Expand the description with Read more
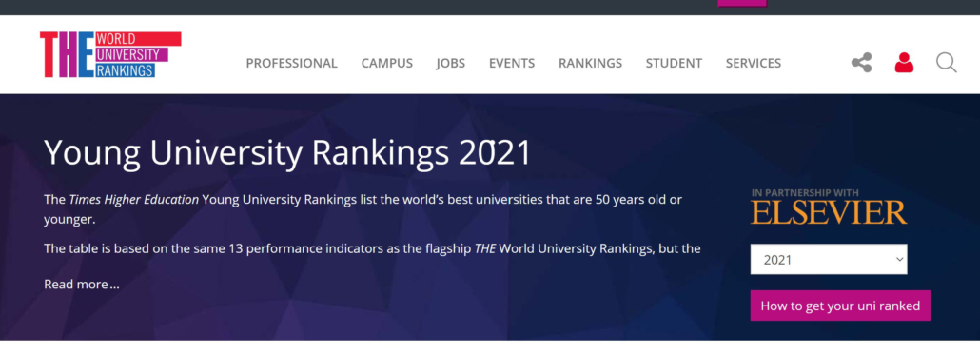 81,285
